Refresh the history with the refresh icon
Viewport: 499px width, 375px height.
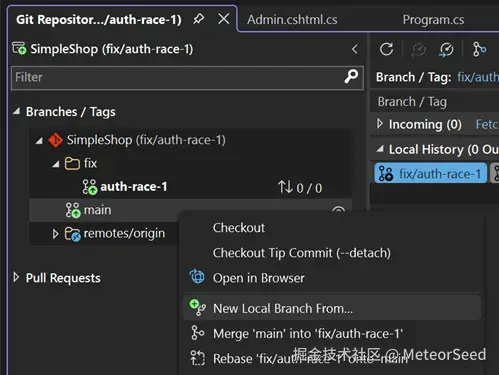pyautogui.click(x=386, y=49)
